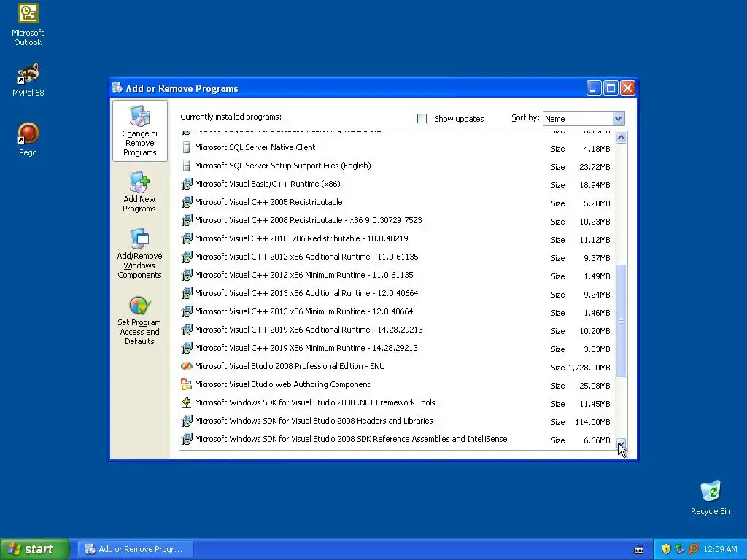This screenshot has height=560, width=747.
Task: Click the magnifier tray icon
Action: pyautogui.click(x=693, y=549)
